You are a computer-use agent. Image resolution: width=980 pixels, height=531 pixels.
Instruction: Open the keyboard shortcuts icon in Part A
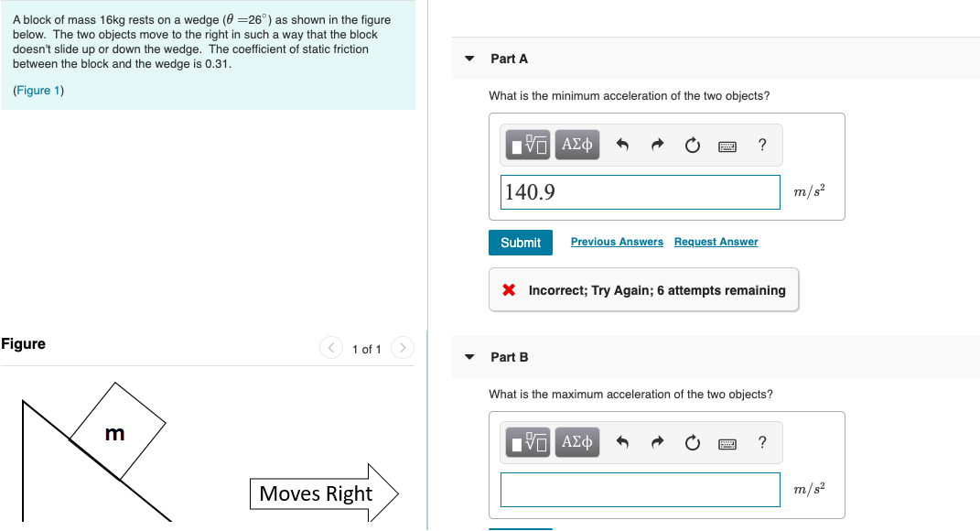point(727,144)
